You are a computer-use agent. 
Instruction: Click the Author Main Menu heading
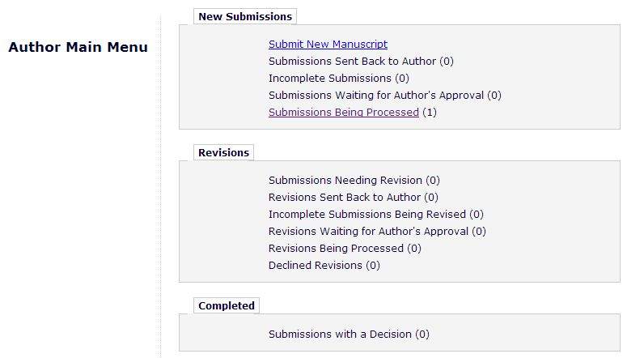click(x=78, y=47)
